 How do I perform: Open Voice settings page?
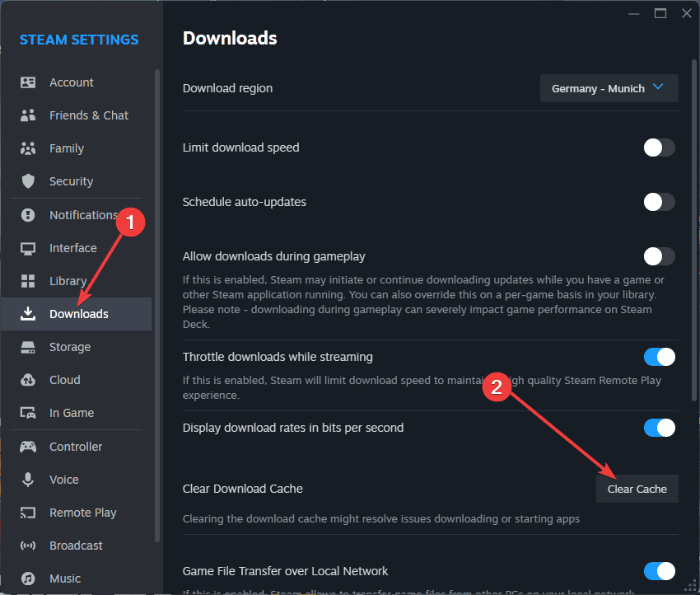coord(77,480)
